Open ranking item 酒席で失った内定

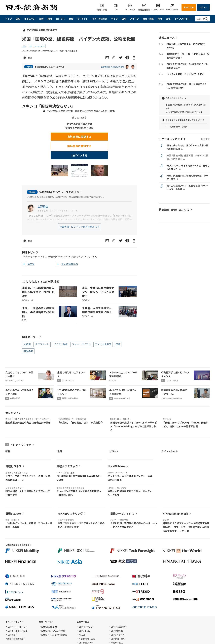click(x=187, y=147)
